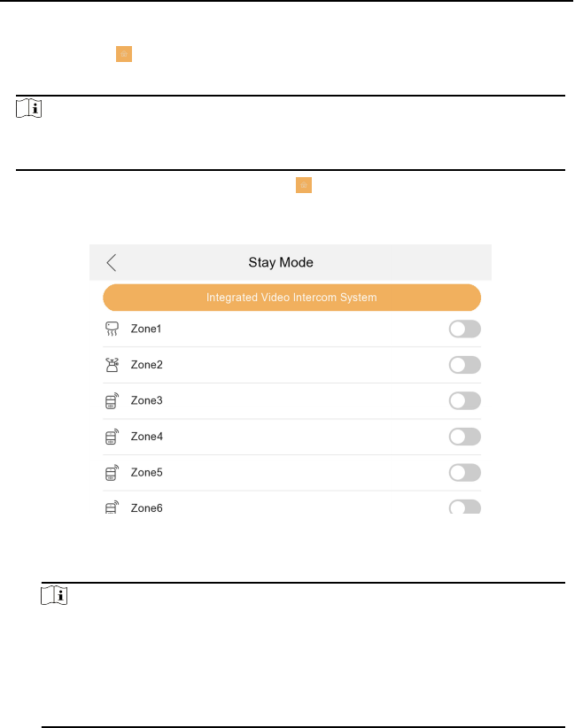Click the Zone3 wireless detector icon
Image resolution: width=574 pixels, height=728 pixels.
click(112, 401)
